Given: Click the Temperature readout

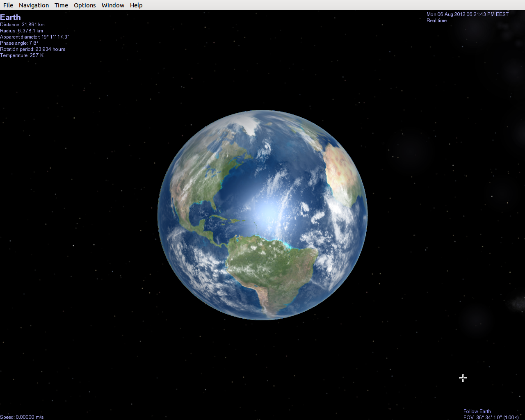Looking at the screenshot, I should coord(21,55).
